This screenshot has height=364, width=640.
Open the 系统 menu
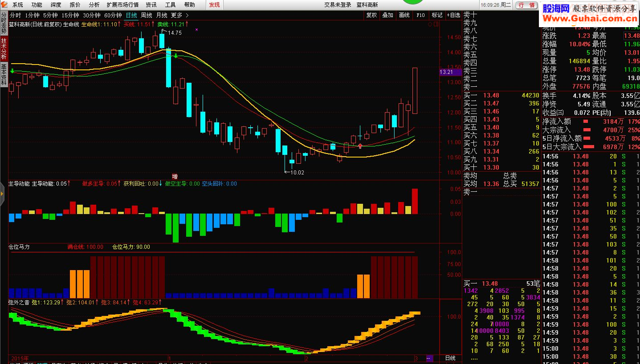pos(18,5)
